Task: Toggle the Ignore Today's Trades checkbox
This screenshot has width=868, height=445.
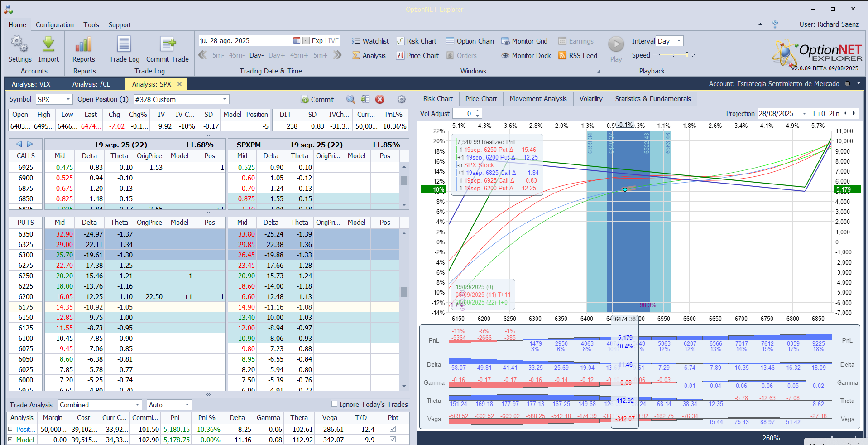Action: [x=335, y=404]
